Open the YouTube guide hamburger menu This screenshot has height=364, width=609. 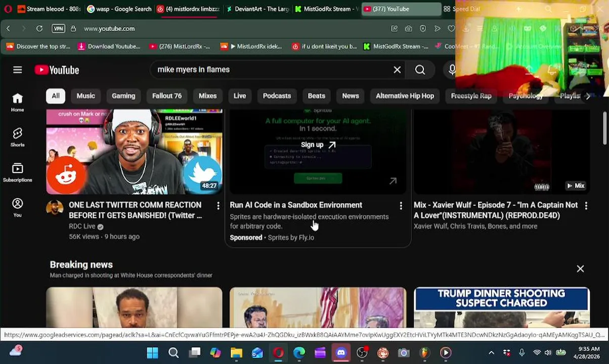[x=18, y=70]
